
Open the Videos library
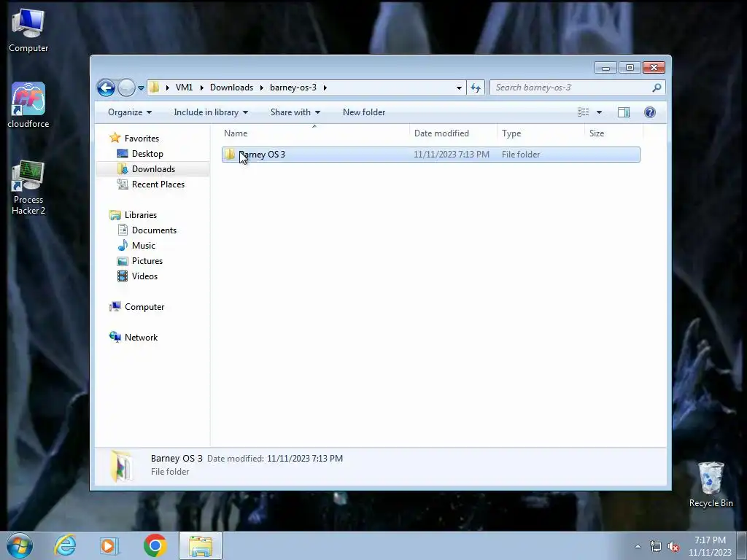point(144,276)
